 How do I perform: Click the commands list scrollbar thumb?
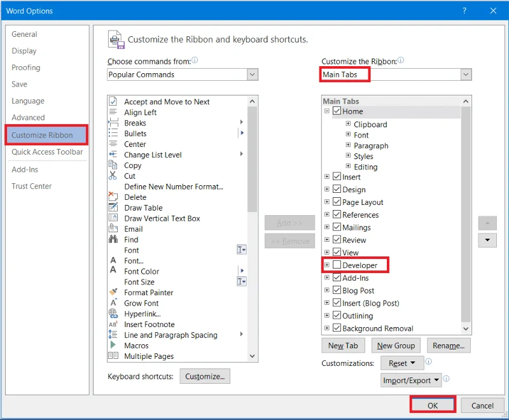pos(252,159)
